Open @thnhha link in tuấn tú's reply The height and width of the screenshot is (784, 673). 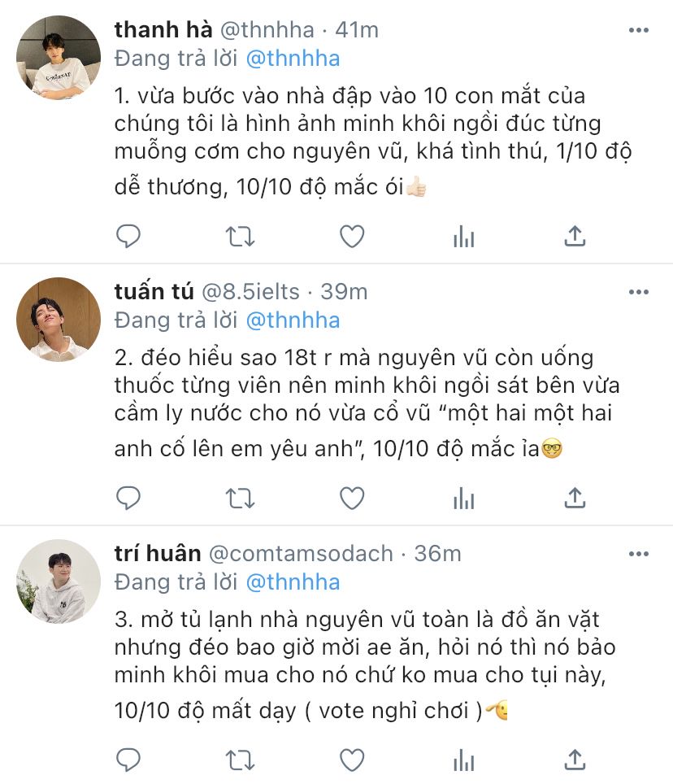pos(293,320)
